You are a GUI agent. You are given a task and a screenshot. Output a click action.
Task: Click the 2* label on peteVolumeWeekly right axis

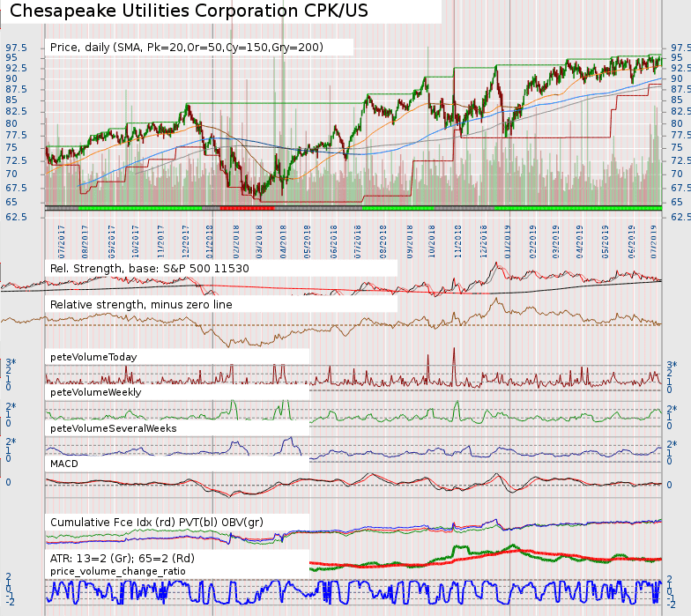(672, 409)
